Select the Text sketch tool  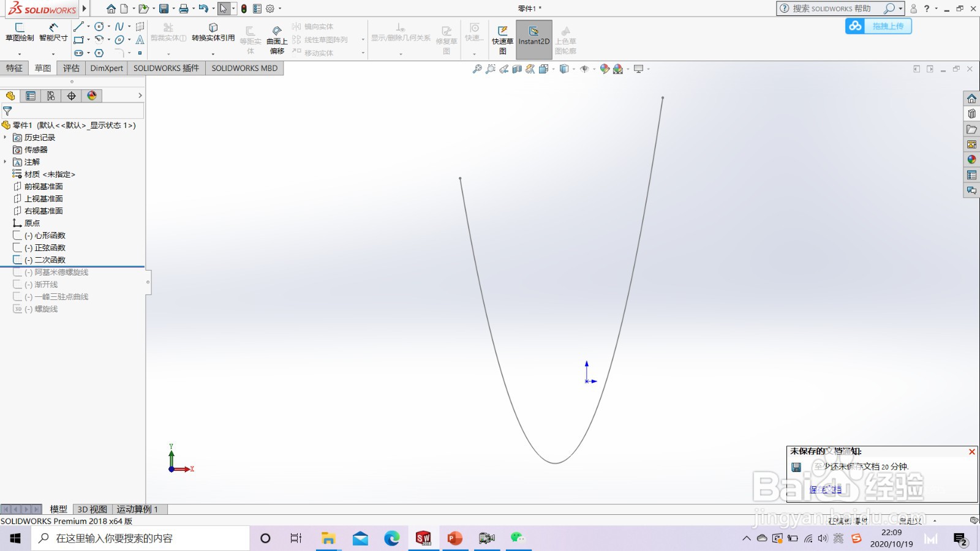coord(140,40)
